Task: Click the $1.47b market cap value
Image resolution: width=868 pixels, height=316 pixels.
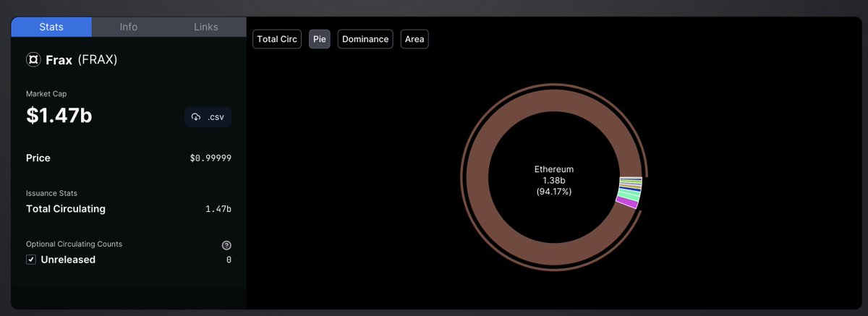Action: tap(59, 116)
